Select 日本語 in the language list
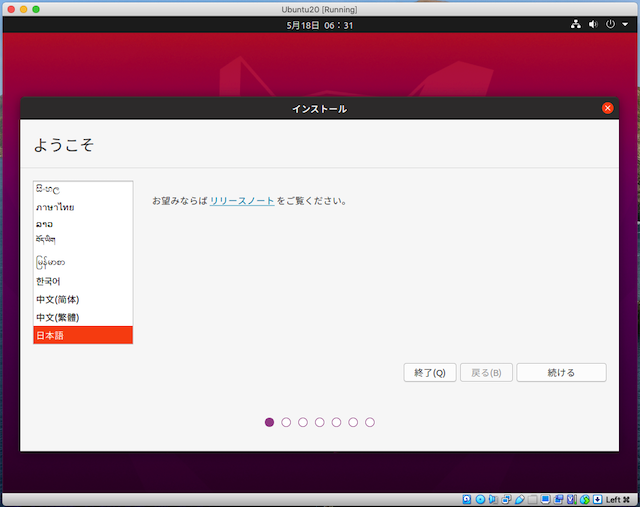Screen dimensions: 640x507 [83, 335]
